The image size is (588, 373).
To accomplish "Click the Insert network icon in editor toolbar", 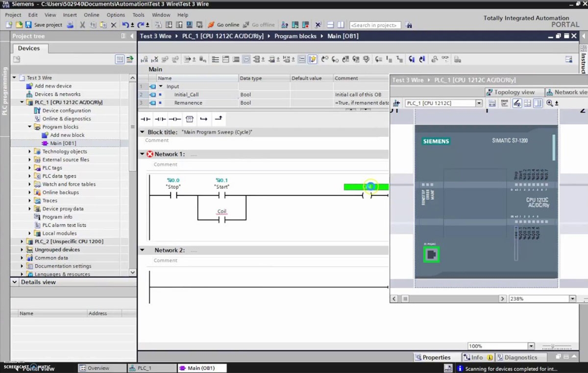I will coord(144,59).
